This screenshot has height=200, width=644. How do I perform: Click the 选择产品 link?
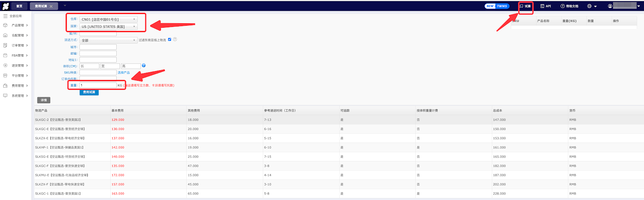tap(124, 73)
